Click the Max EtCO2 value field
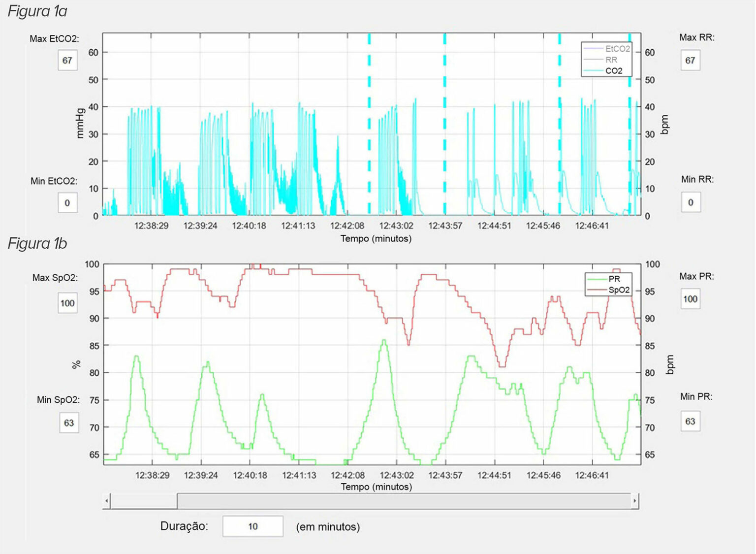This screenshot has height=554, width=756. coord(67,60)
